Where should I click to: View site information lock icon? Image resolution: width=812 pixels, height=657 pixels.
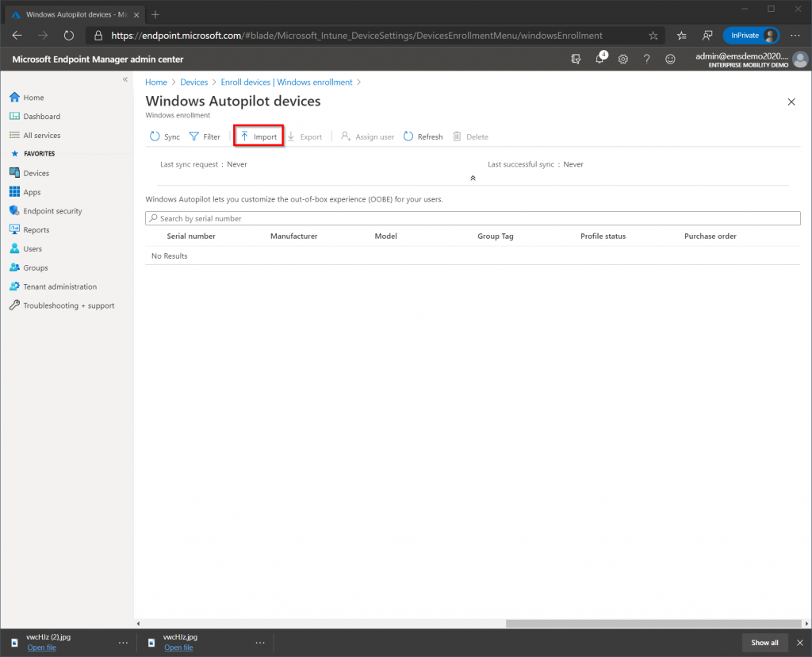[98, 35]
